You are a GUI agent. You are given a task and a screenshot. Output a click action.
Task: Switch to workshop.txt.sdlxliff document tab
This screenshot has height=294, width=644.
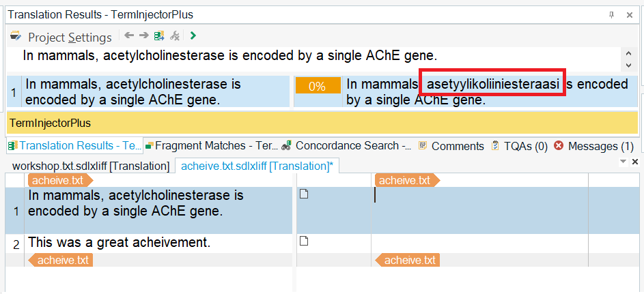click(x=90, y=166)
